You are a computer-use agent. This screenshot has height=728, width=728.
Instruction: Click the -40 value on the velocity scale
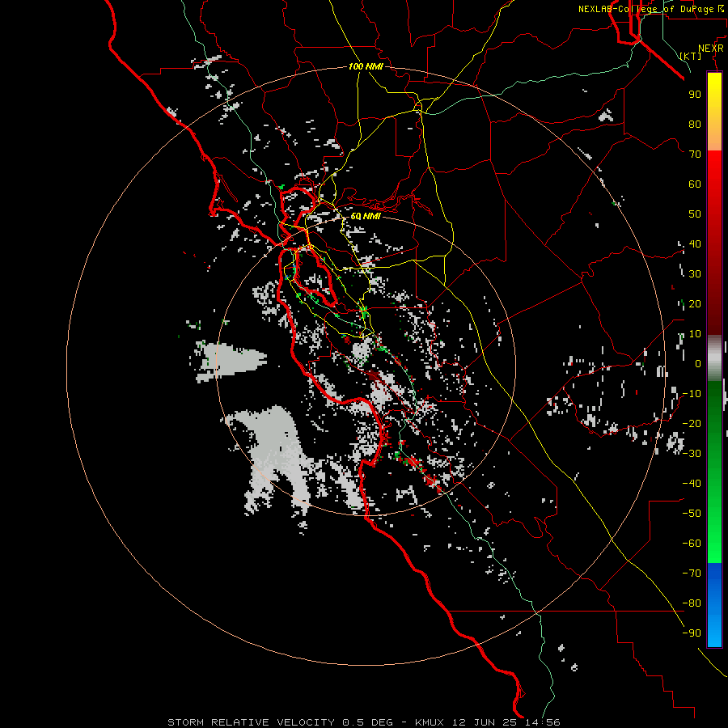click(x=692, y=484)
